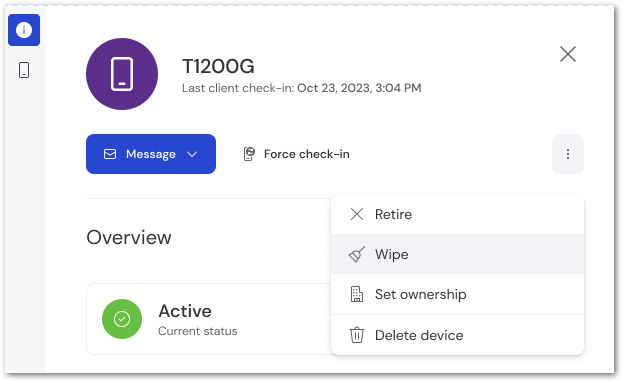
Task: Click the blue Message button
Action: 151,154
